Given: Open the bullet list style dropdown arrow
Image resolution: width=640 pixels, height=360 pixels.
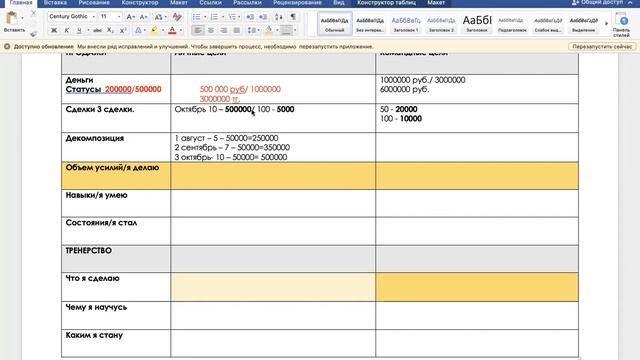Looking at the screenshot, I should pyautogui.click(x=205, y=17).
